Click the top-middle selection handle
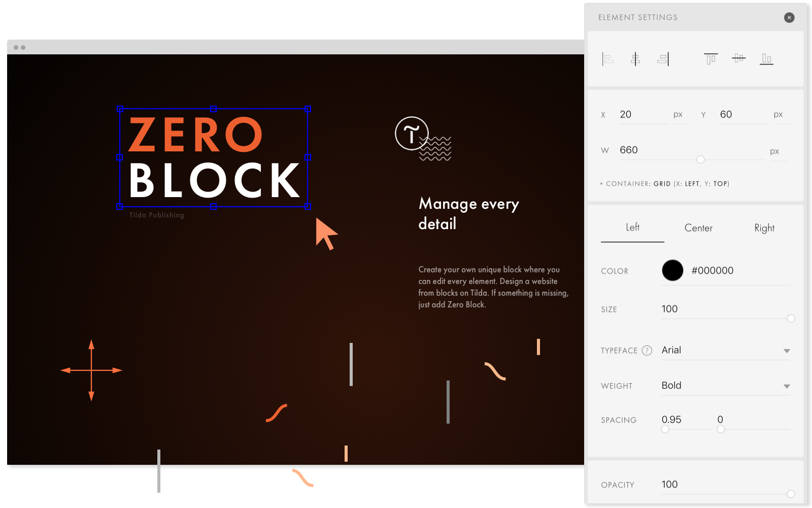The height and width of the screenshot is (508, 812). [214, 109]
